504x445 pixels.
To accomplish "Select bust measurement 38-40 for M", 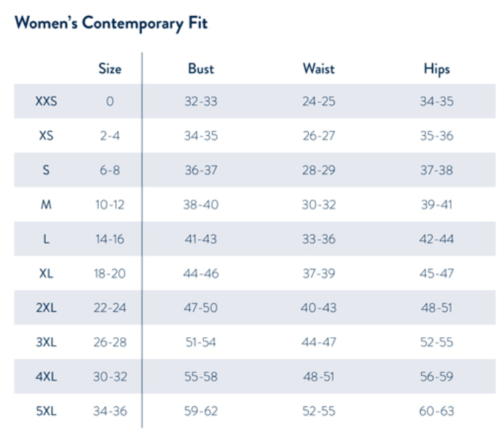I will (x=200, y=205).
